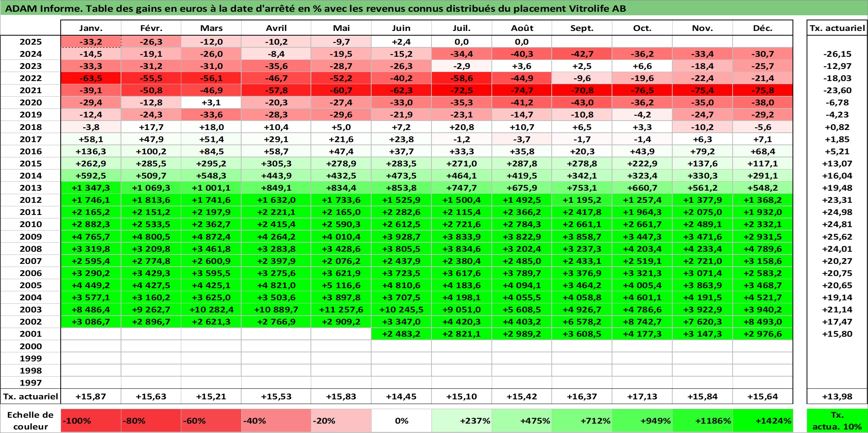Click the +0,82 actuarial rate for 2018
This screenshot has height=433, width=868.
(x=837, y=127)
